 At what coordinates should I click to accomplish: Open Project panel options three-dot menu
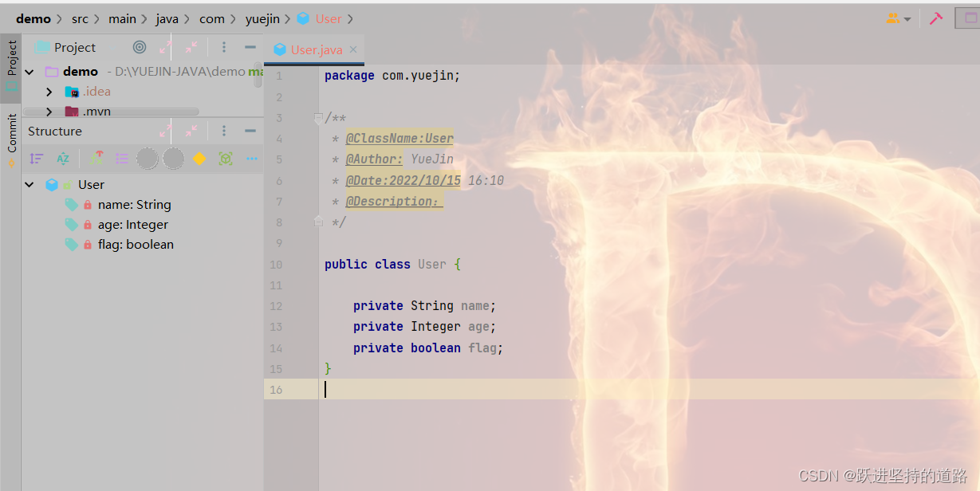(x=224, y=47)
